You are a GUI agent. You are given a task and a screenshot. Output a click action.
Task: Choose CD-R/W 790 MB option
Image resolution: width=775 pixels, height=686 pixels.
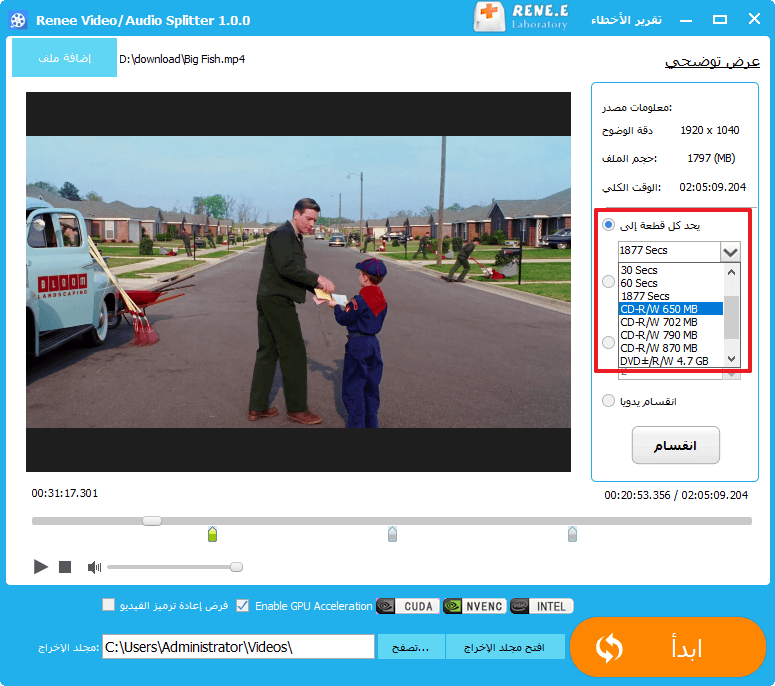click(671, 335)
